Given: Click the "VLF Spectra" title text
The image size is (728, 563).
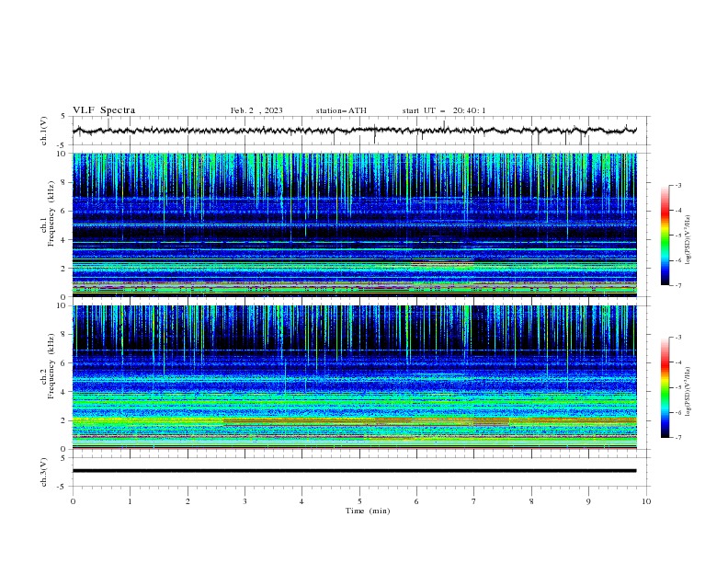Looking at the screenshot, I should click(x=104, y=110).
